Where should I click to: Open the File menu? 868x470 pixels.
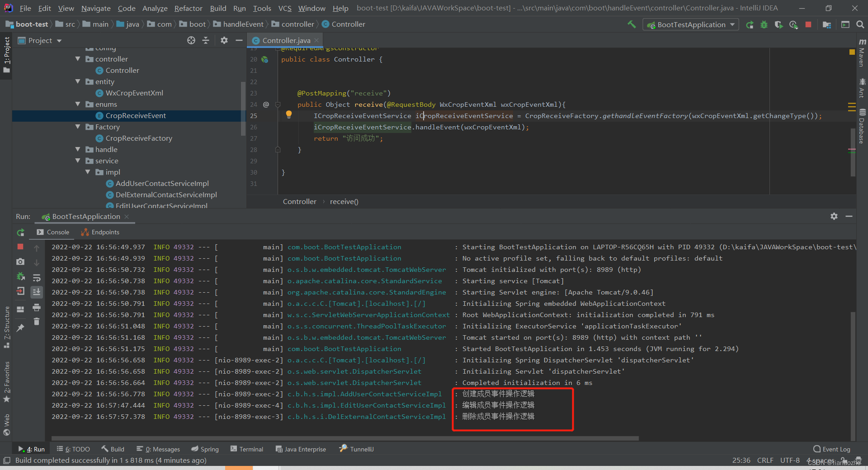pos(25,8)
